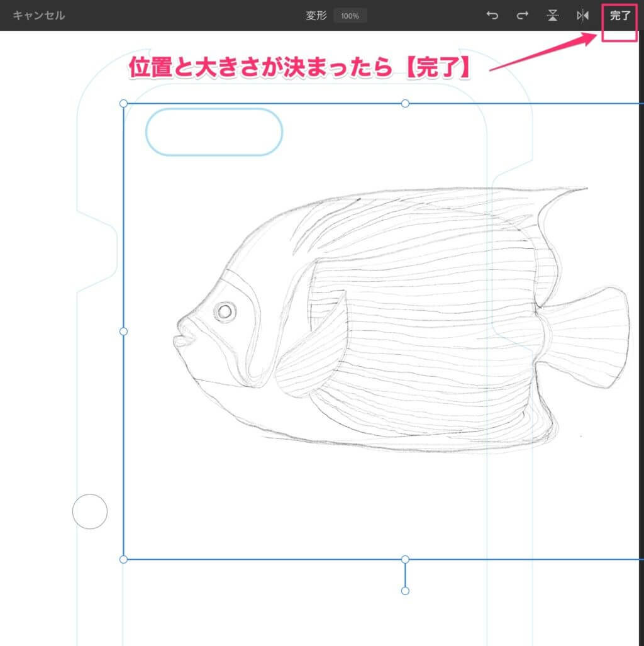Click the bottom-left corner transform handle
The height and width of the screenshot is (646, 644).
pos(123,559)
